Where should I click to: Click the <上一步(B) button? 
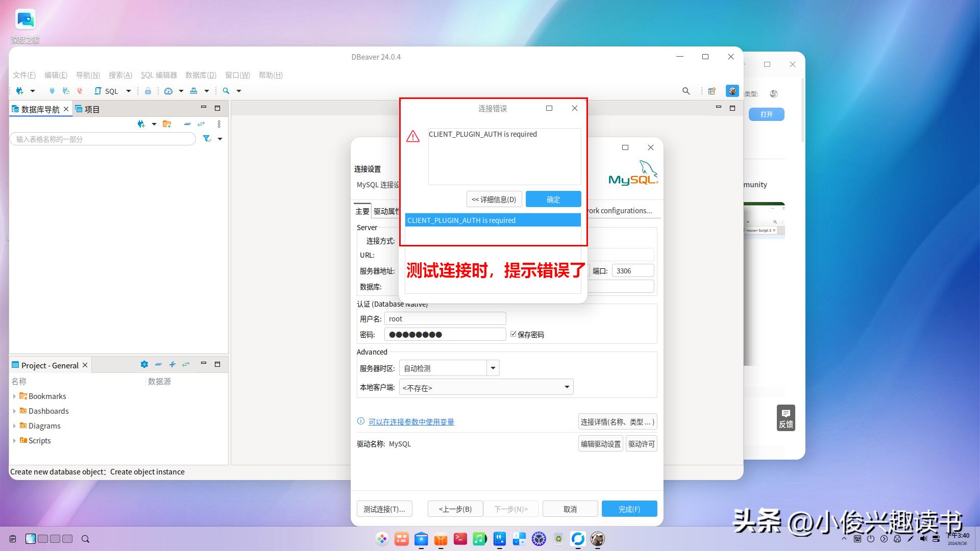click(x=455, y=509)
